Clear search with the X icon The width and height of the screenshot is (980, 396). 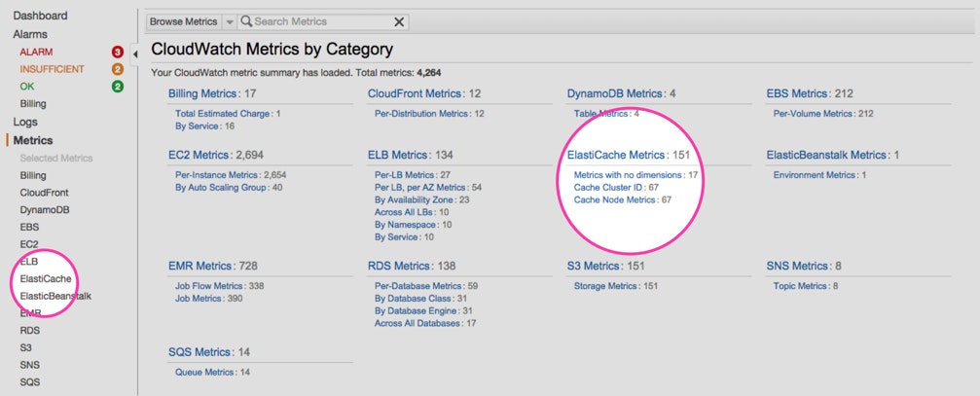pos(399,21)
